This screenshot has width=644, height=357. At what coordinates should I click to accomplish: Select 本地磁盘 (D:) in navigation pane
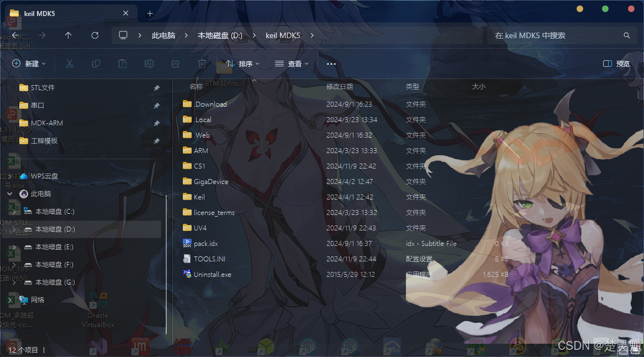pos(55,229)
